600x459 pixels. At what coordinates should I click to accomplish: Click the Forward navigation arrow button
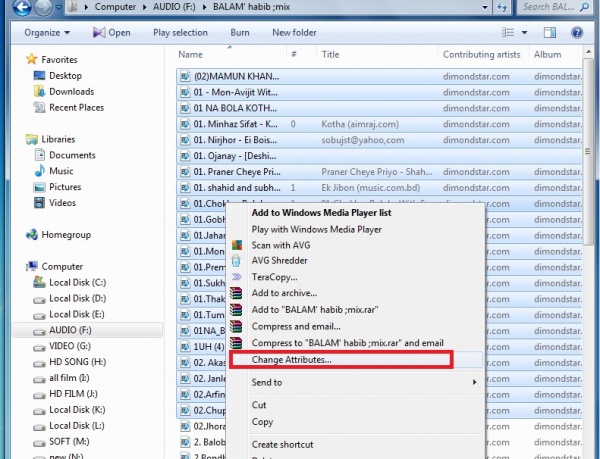tap(43, 7)
